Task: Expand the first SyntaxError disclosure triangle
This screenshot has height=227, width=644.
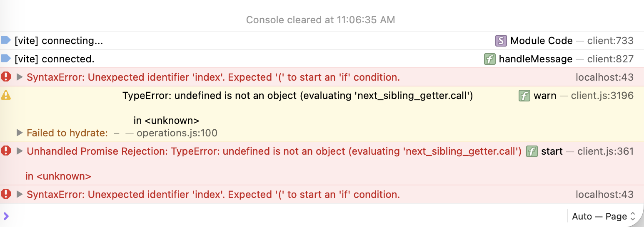Action: tap(19, 77)
